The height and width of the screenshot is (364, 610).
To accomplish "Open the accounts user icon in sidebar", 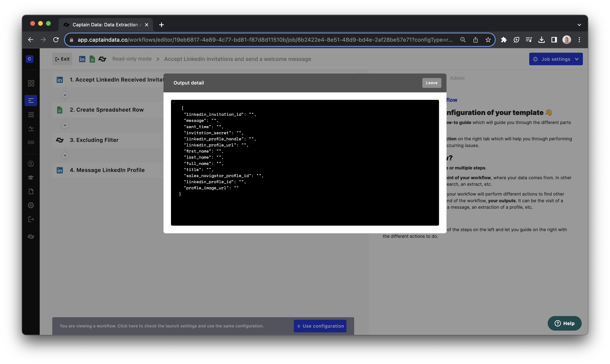I will click(31, 164).
